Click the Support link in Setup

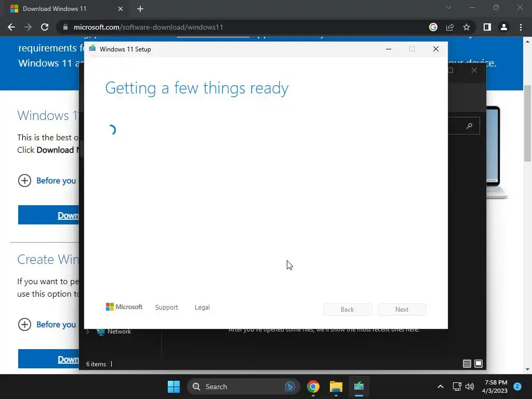tap(167, 308)
